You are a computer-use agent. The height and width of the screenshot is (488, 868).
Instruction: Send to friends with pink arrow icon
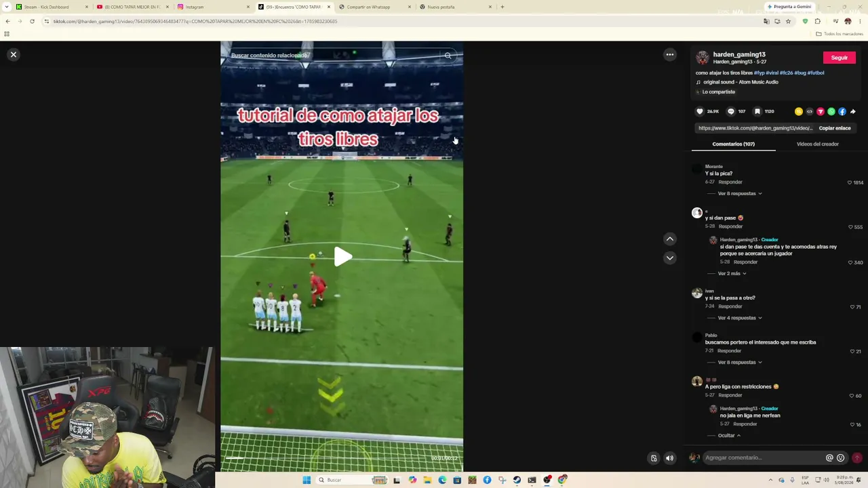pyautogui.click(x=821, y=111)
